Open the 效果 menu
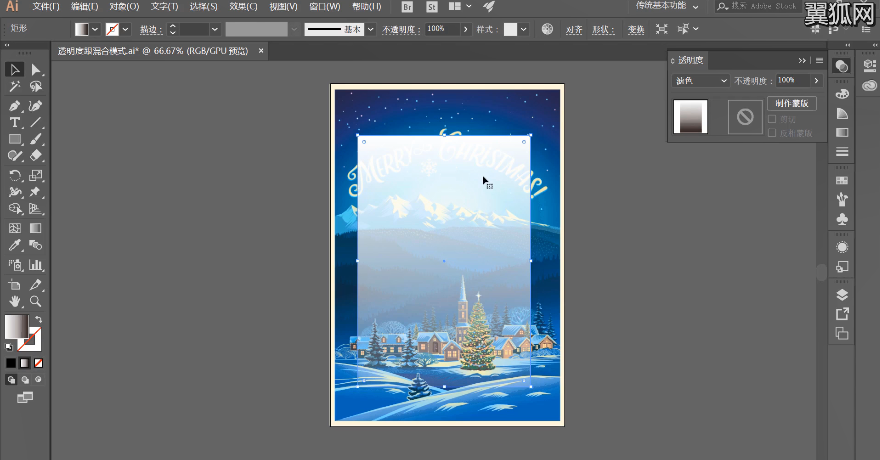 point(243,7)
